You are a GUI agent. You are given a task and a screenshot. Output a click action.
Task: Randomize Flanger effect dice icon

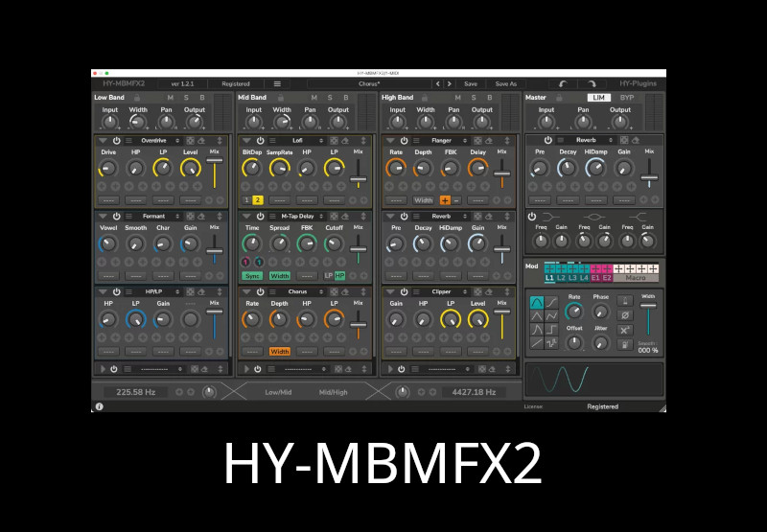477,141
